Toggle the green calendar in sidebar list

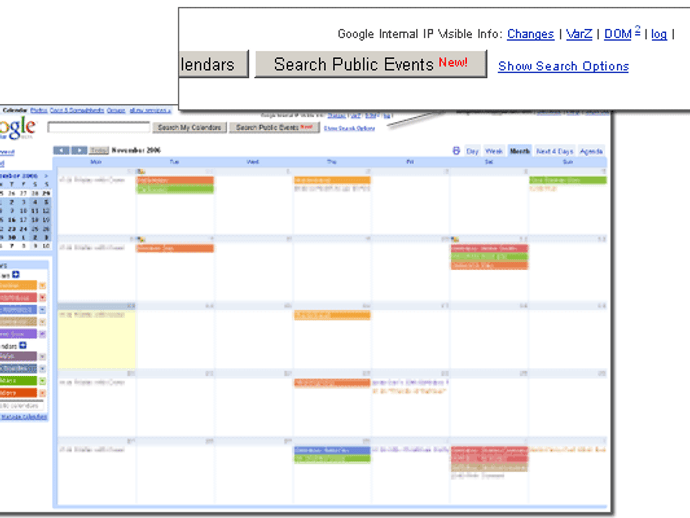[18, 381]
